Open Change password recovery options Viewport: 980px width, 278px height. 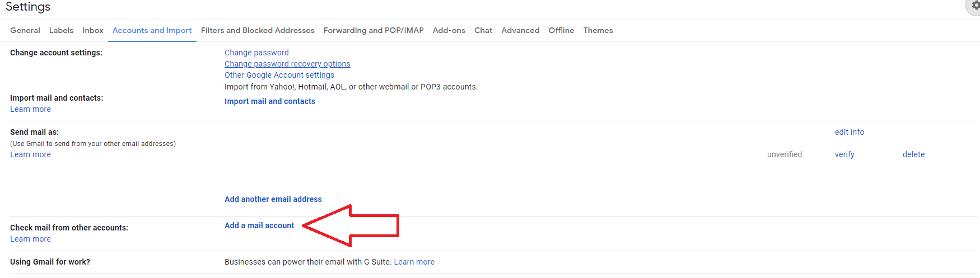click(x=287, y=64)
